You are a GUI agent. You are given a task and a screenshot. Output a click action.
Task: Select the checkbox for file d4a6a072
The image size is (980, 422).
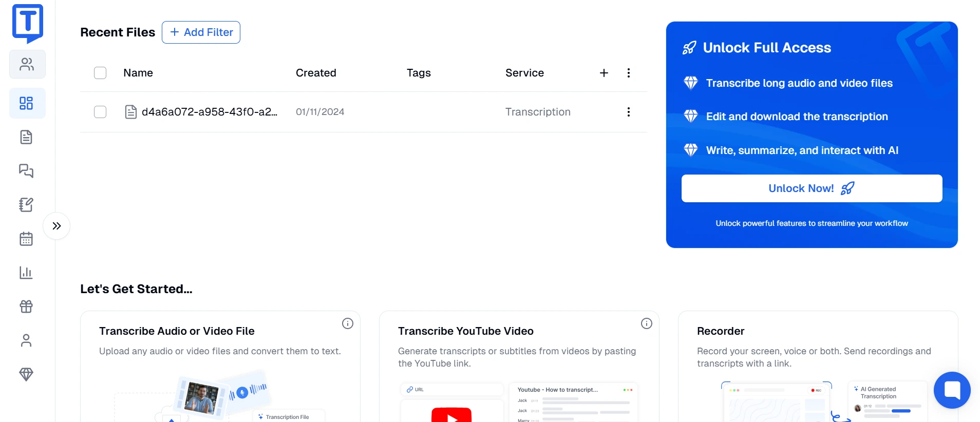coord(100,112)
